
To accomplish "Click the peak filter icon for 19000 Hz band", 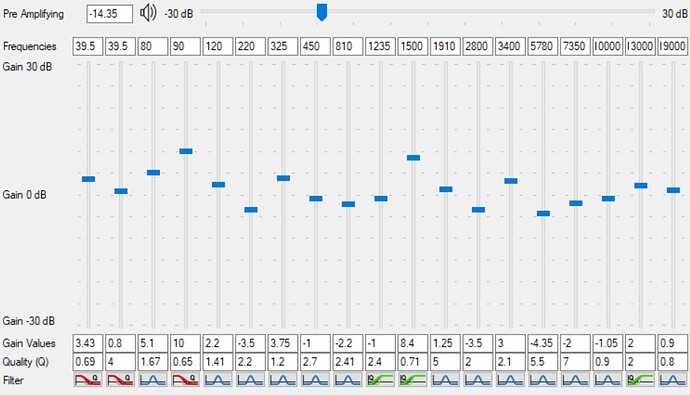I will tap(673, 380).
